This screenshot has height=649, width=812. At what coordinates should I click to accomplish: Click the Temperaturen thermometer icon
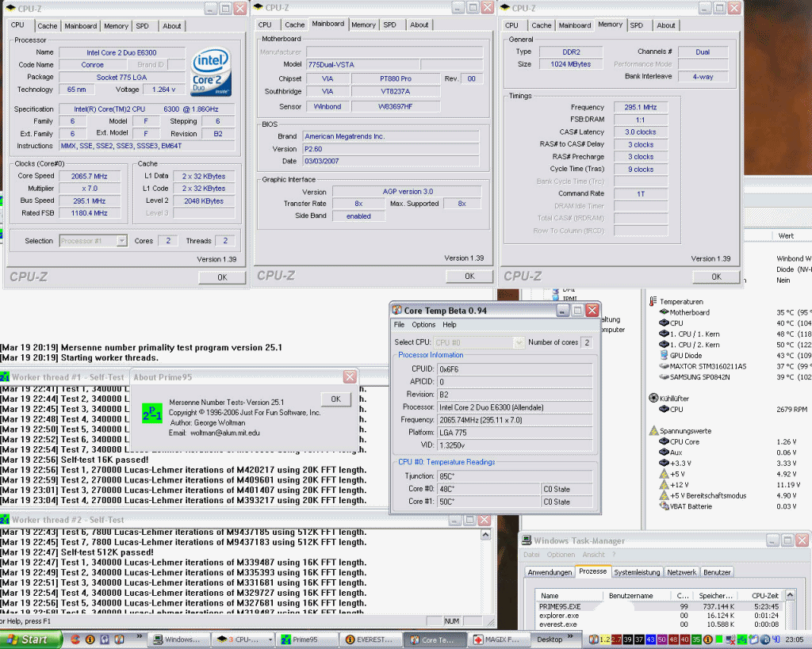coord(653,301)
